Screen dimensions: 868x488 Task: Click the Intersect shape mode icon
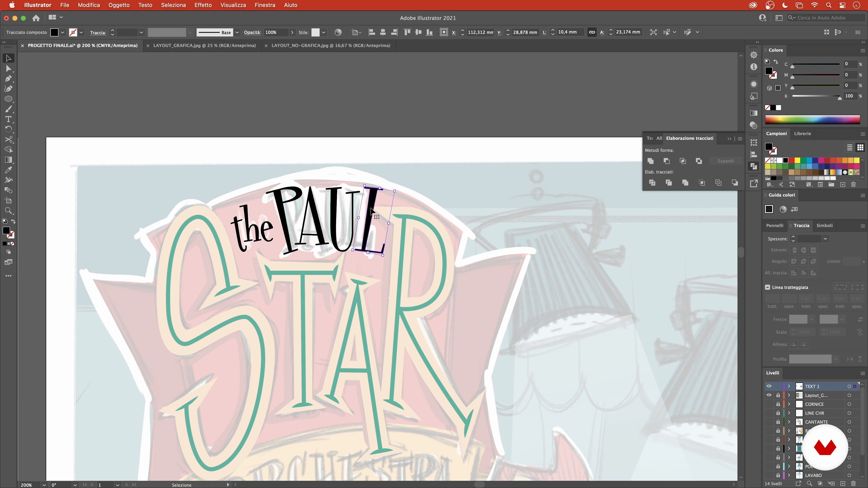pyautogui.click(x=683, y=161)
